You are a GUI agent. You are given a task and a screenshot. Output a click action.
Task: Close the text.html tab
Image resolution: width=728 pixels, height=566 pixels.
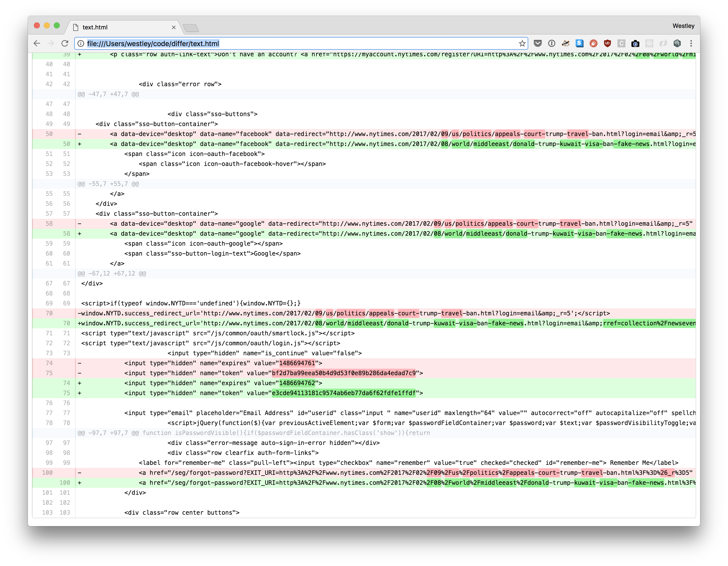(174, 27)
